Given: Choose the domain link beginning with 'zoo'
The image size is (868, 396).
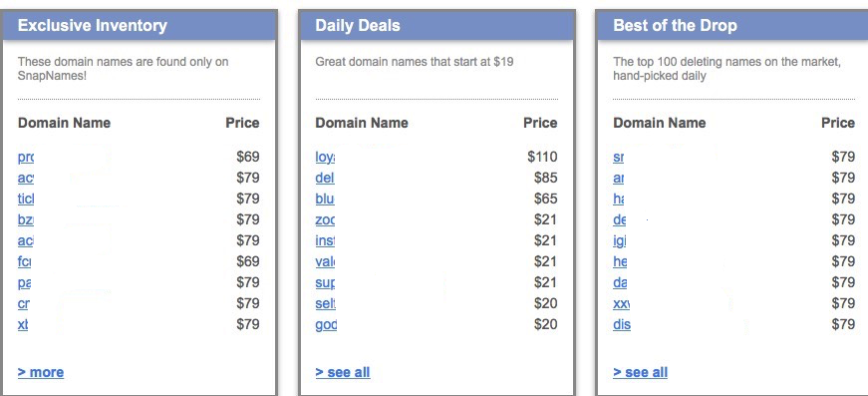Looking at the screenshot, I should [326, 219].
